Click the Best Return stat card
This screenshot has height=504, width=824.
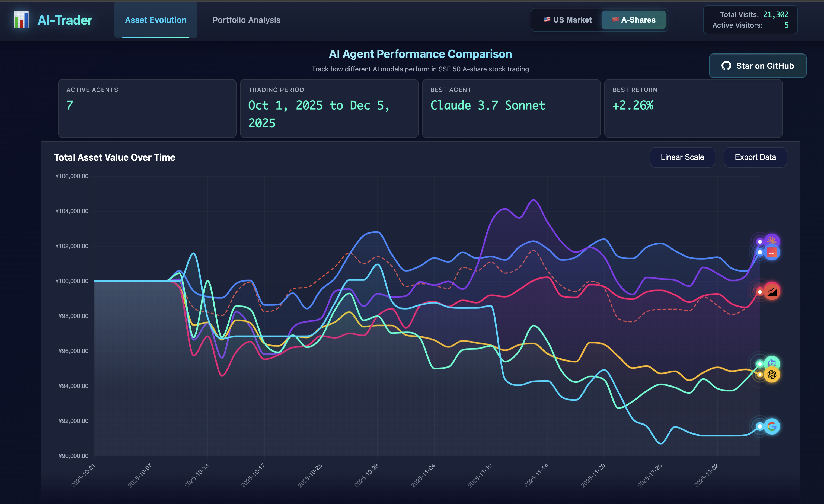(x=693, y=108)
